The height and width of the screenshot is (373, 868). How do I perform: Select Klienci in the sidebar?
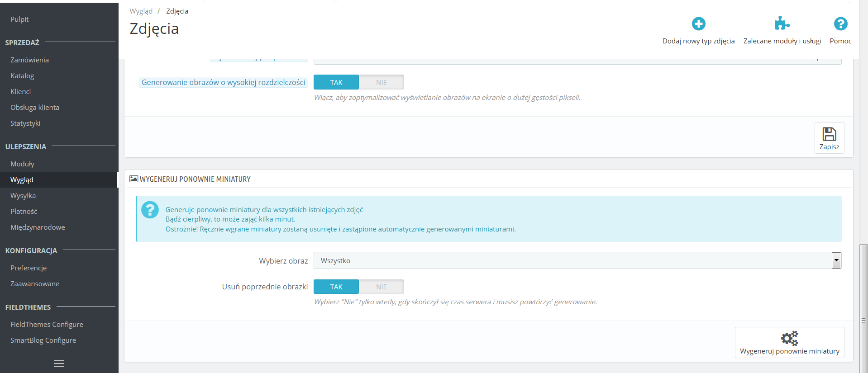point(21,91)
